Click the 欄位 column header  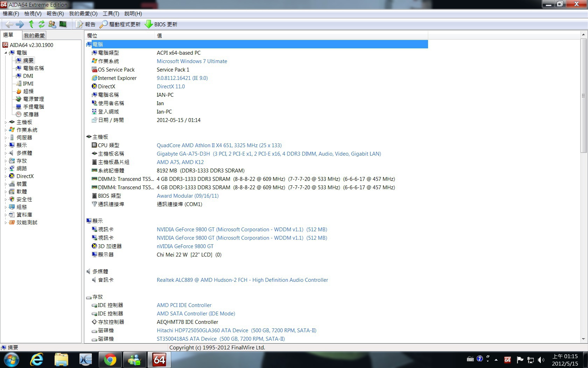tap(119, 35)
